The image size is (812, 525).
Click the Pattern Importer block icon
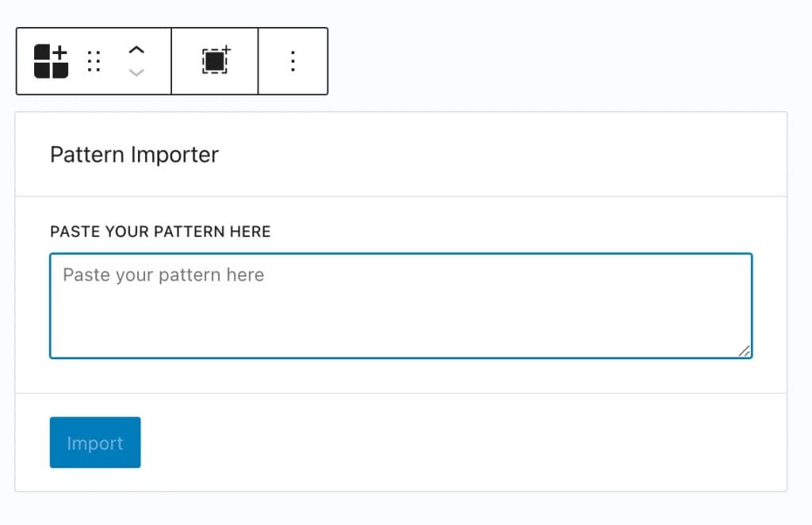[49, 61]
